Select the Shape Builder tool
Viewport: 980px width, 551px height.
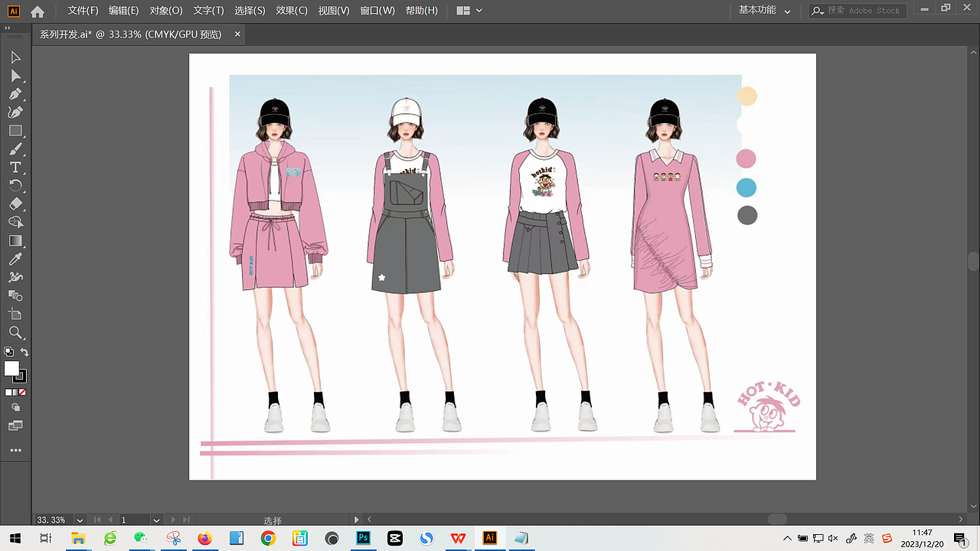click(15, 222)
